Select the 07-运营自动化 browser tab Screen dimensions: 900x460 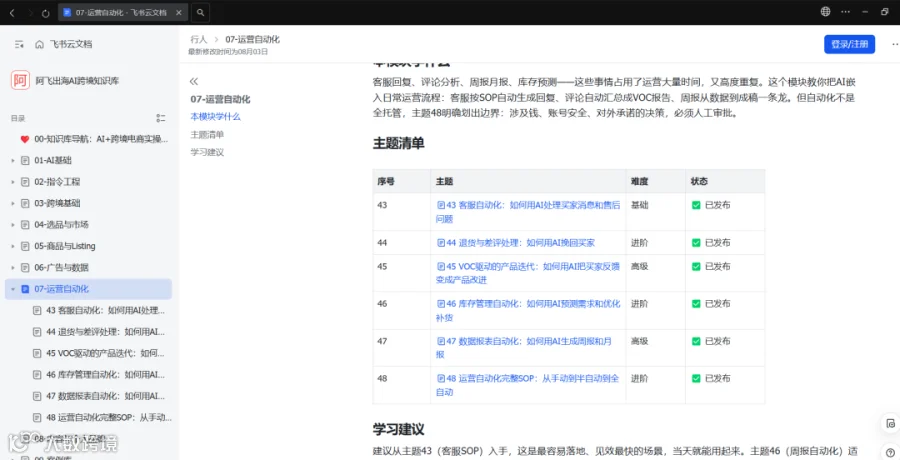coord(119,12)
